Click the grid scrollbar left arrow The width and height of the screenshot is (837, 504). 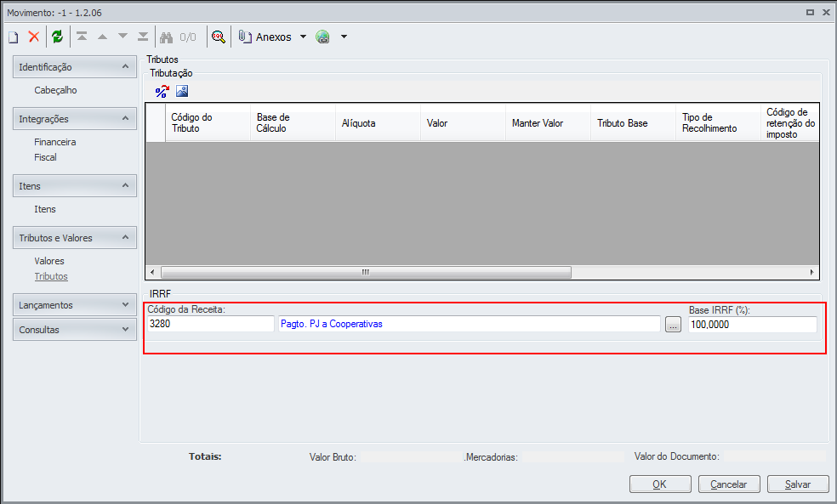[x=152, y=272]
